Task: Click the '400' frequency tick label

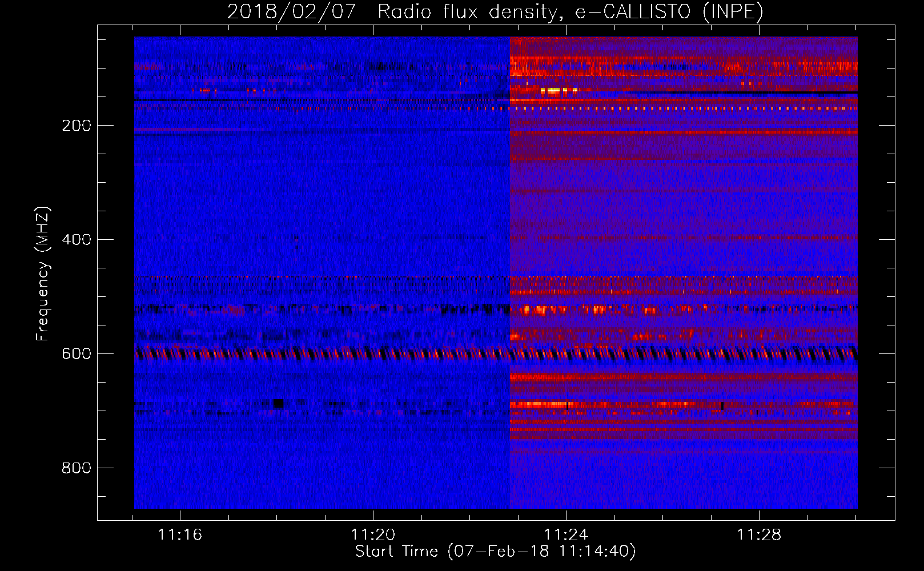Action: pyautogui.click(x=77, y=240)
